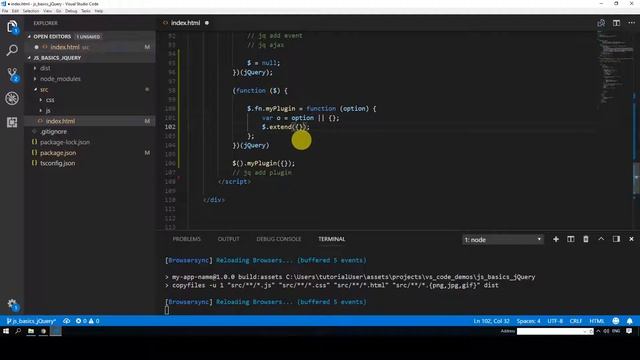640x360 pixels.
Task: Expand the dist folder
Action: point(45,68)
